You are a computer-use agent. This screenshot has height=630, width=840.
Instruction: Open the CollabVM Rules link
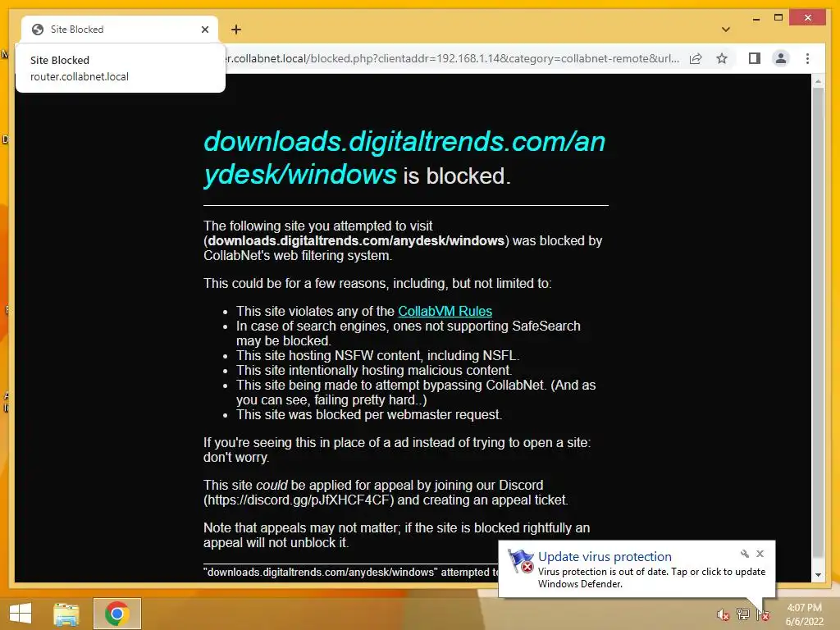click(445, 311)
